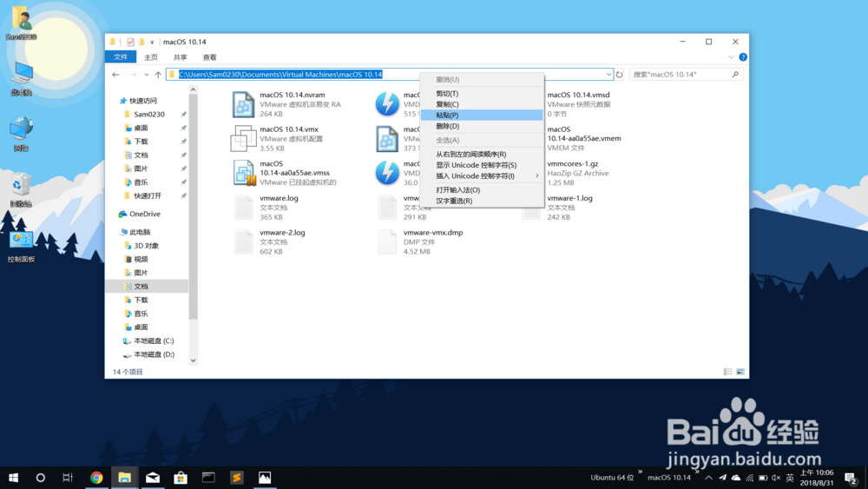Open the recent locations dropdown arrow
Image resolution: width=868 pixels, height=489 pixels.
click(x=146, y=74)
